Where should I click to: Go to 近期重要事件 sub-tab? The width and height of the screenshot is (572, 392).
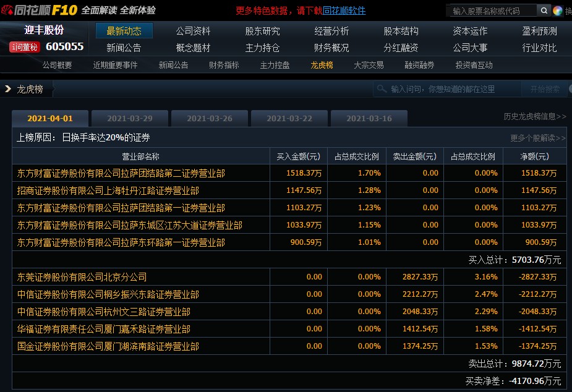pos(115,65)
